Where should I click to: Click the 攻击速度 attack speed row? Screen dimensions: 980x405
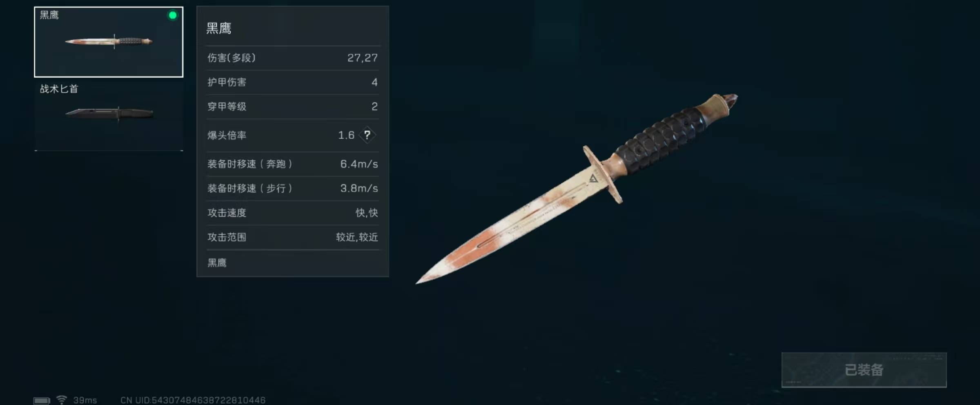tap(293, 213)
